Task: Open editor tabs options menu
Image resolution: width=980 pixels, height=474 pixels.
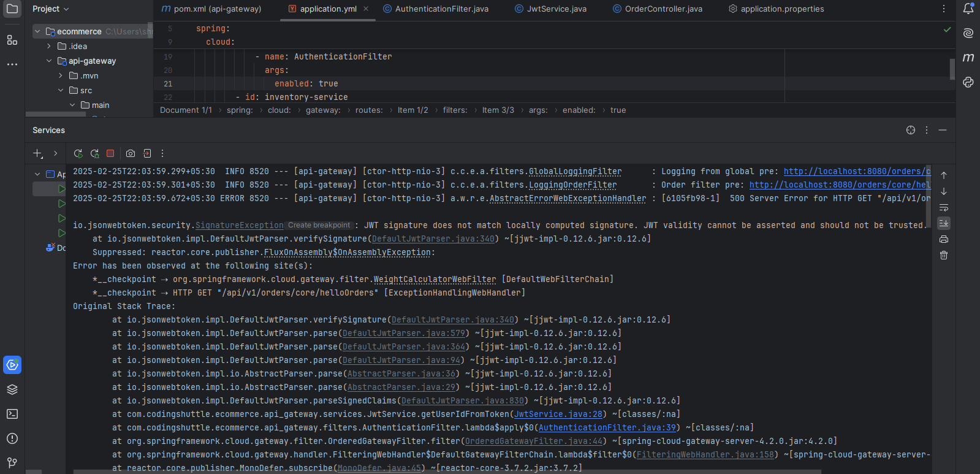Action: 944,9
